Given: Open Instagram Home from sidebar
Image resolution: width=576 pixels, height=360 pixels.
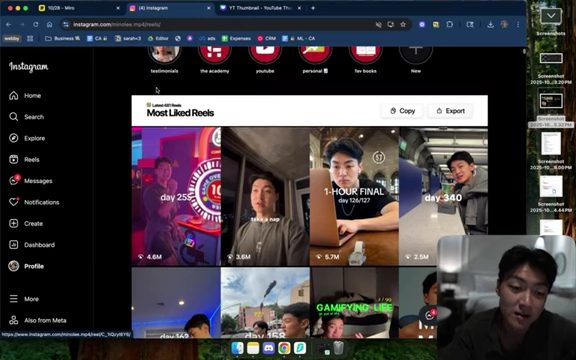Looking at the screenshot, I should 25,96.
